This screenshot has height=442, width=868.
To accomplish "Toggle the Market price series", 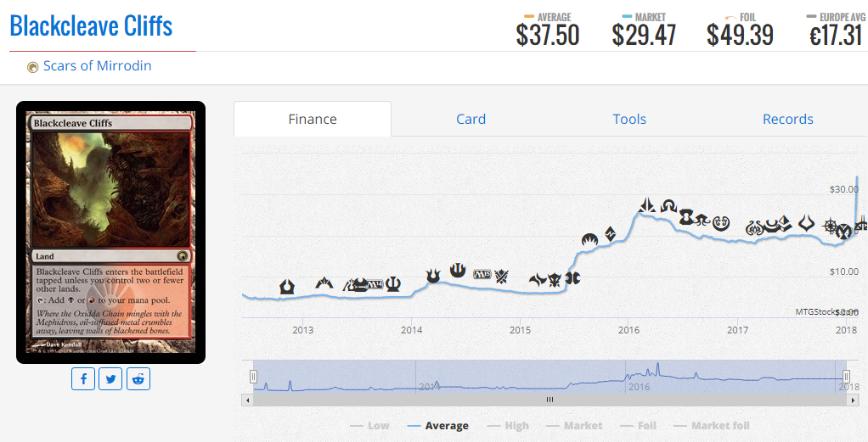I will click(574, 425).
